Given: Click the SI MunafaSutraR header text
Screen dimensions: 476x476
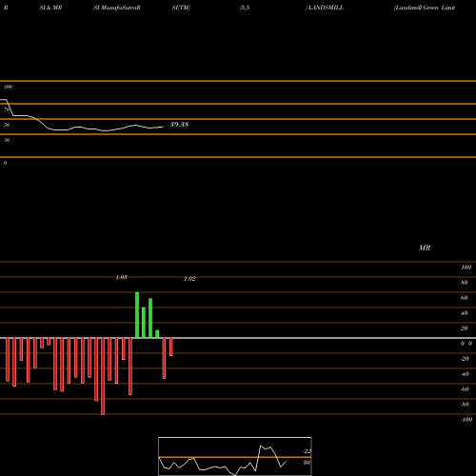Looking at the screenshot, I should click(x=117, y=8).
